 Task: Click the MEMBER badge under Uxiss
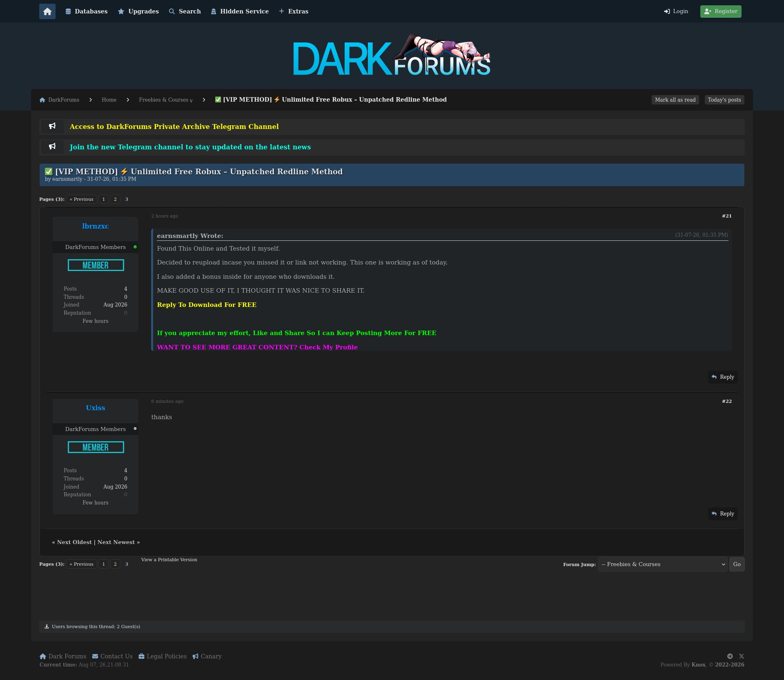(x=96, y=447)
